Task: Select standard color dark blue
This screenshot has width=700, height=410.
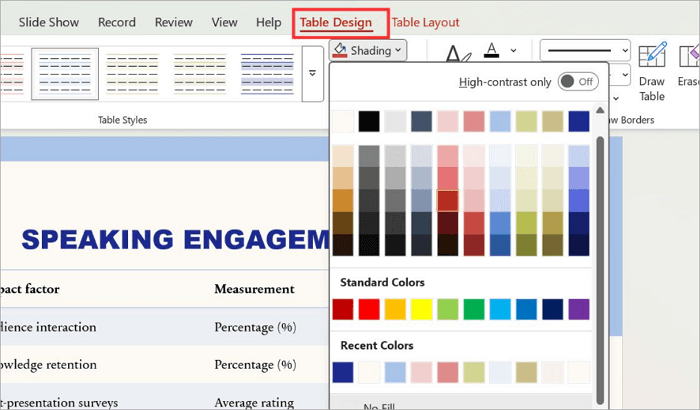Action: point(552,309)
